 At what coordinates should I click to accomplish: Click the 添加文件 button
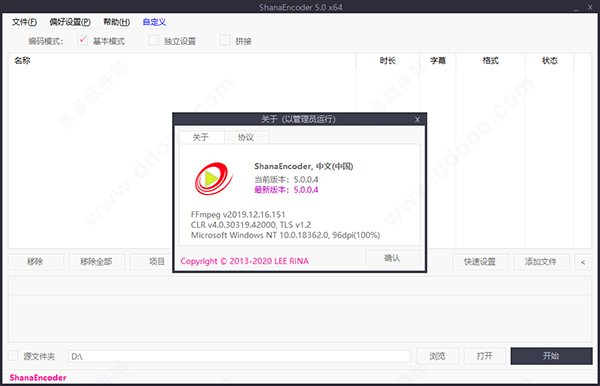coord(541,262)
